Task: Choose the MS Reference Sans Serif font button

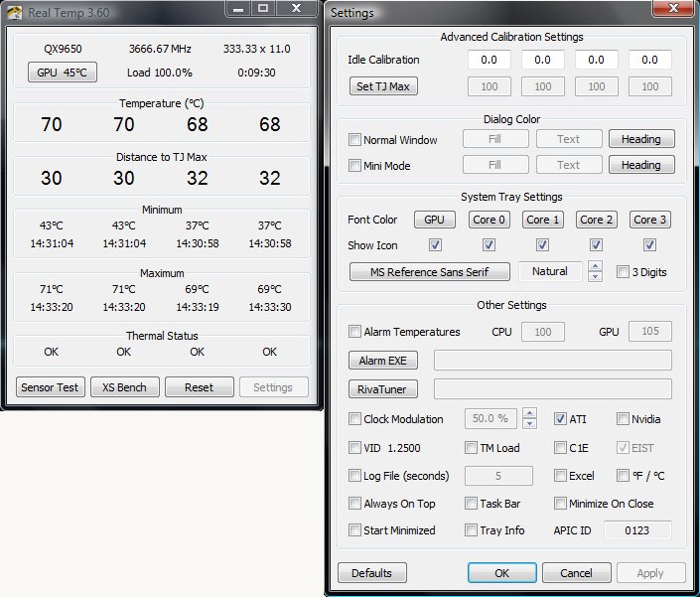Action: 430,271
